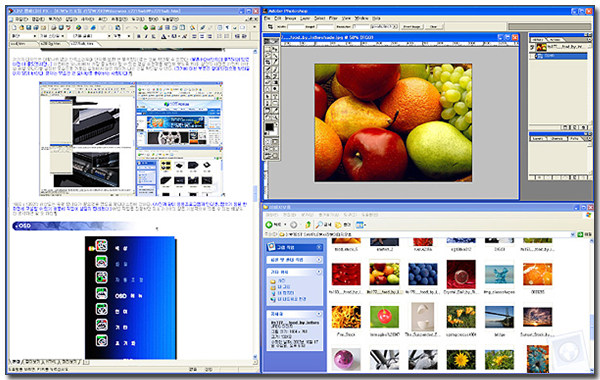Select the Crop tool in Photoshop's toolbox

tap(268, 62)
